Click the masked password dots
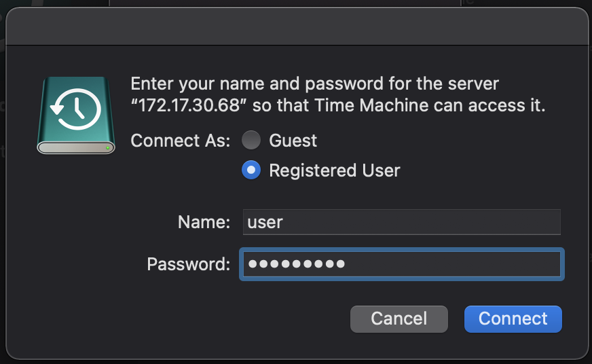Viewport: 592px width, 364px height. click(297, 263)
